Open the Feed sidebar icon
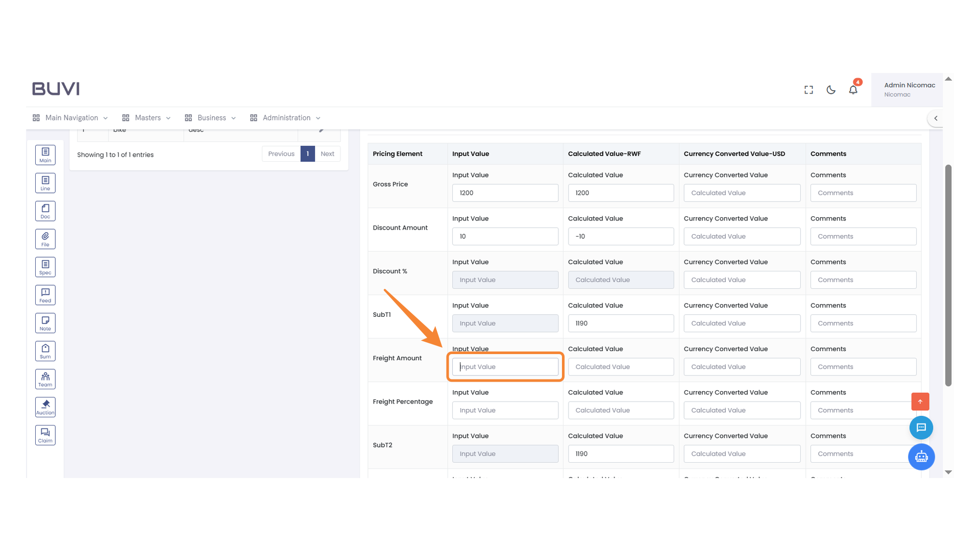The height and width of the screenshot is (551, 980). (45, 295)
